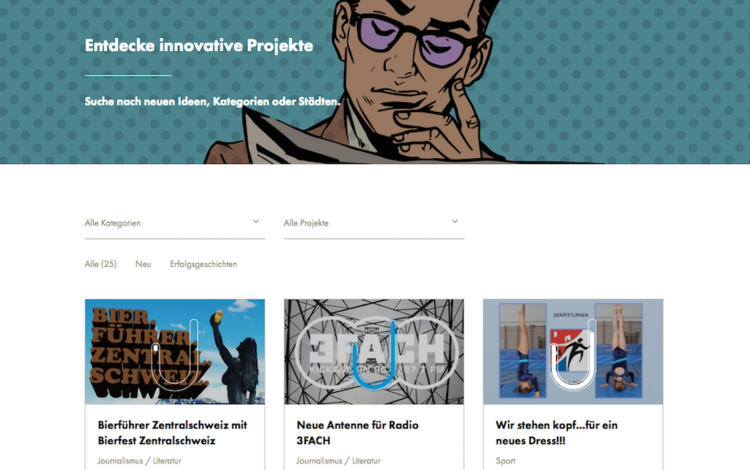Click the Bierführer Zentralschweiz mit Bierfest title
This screenshot has width=750, height=470.
(x=172, y=433)
